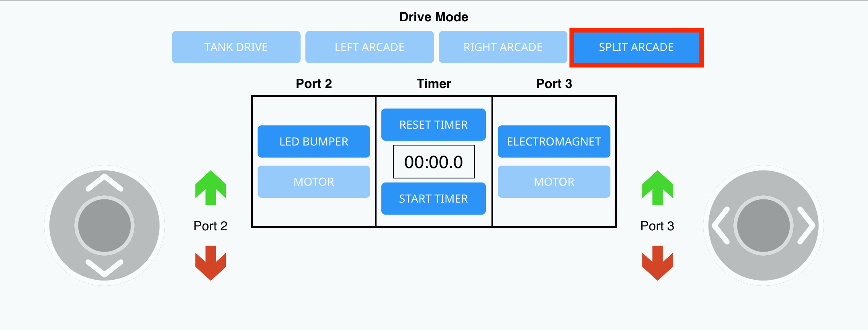Select TANK DRIVE mode

236,47
